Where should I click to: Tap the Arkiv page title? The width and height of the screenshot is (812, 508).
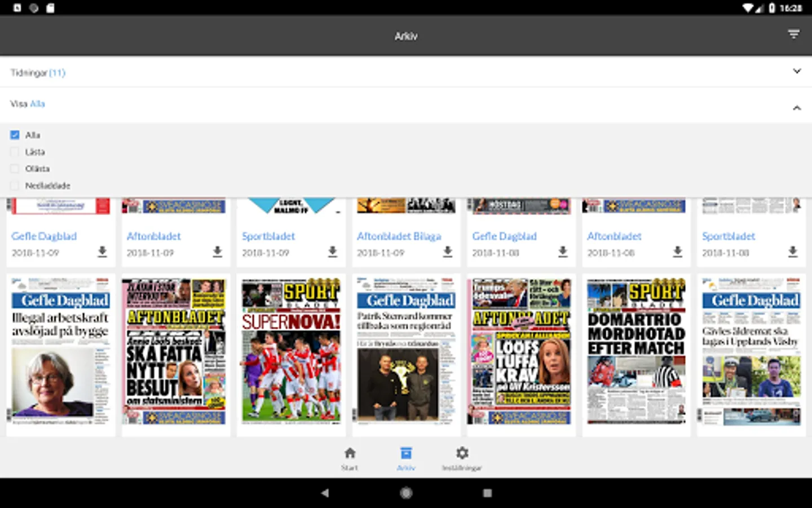[406, 36]
